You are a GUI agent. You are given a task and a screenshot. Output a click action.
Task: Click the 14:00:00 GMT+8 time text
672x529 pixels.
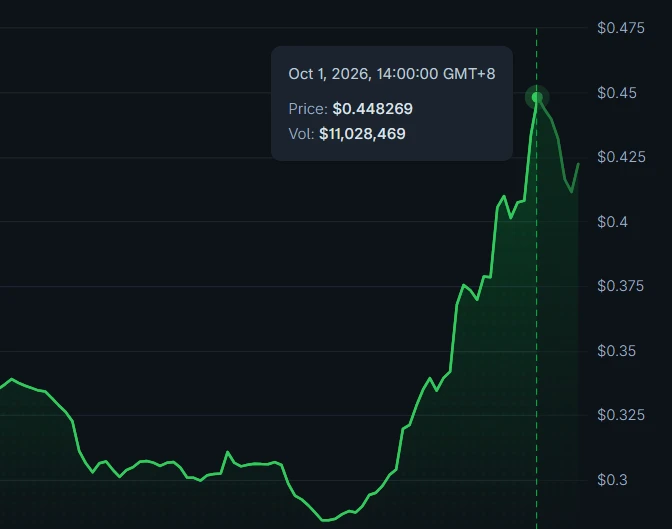click(435, 74)
